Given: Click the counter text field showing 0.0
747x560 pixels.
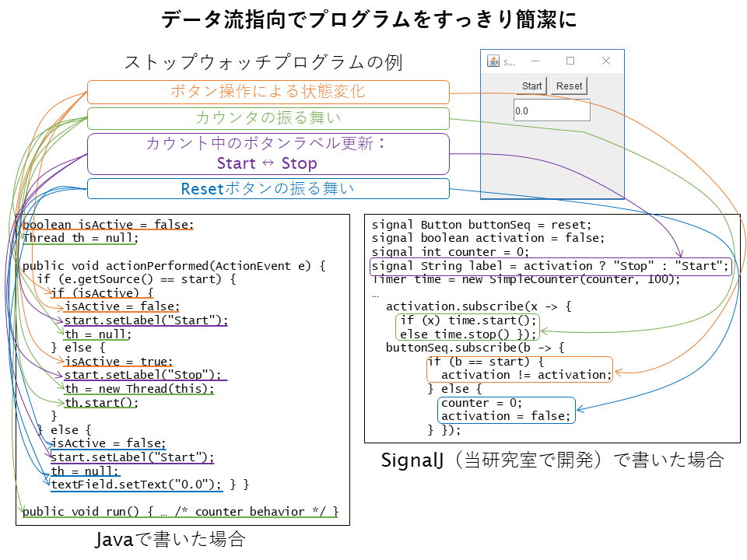Looking at the screenshot, I should pos(552,110).
